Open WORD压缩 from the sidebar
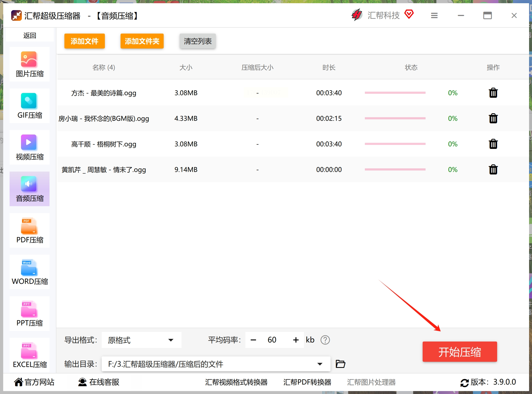Viewport: 532px width, 394px height. (x=29, y=272)
